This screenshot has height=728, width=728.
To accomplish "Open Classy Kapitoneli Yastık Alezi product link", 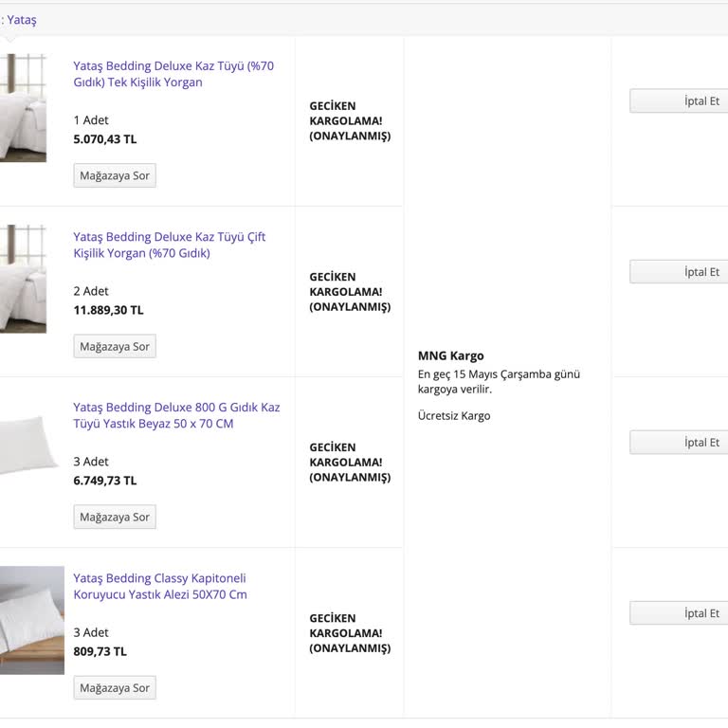I will tap(160, 587).
